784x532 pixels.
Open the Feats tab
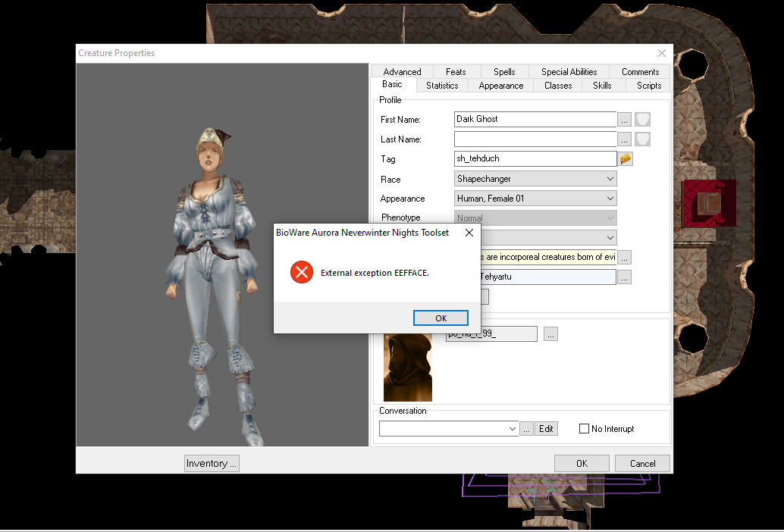456,71
